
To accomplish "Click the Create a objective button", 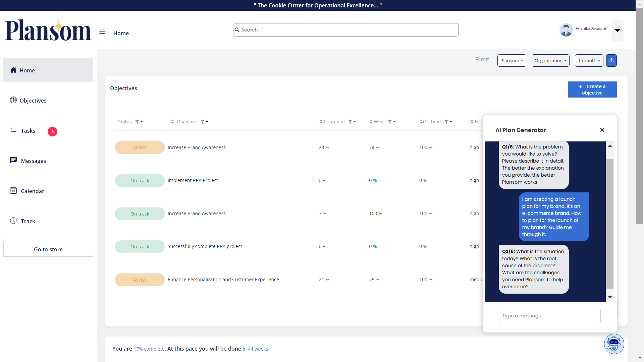I will (592, 89).
